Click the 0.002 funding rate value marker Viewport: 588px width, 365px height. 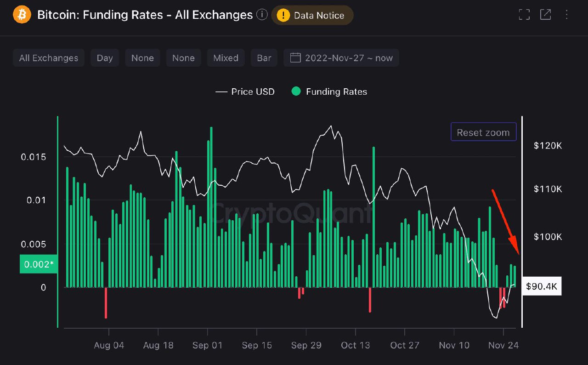[x=39, y=264]
